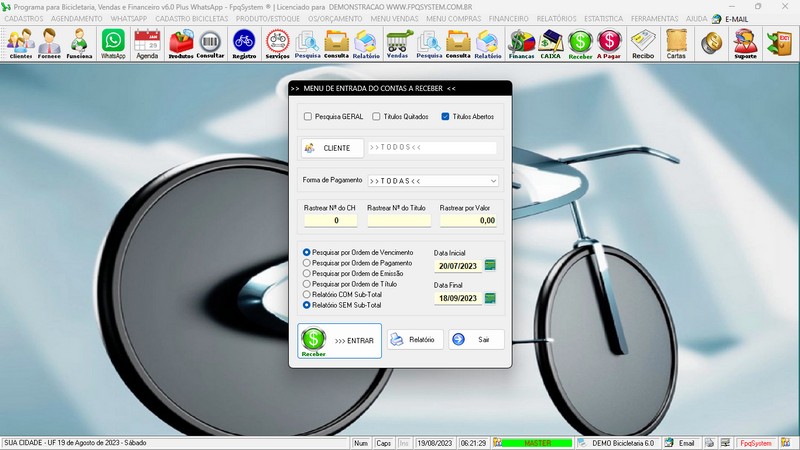The width and height of the screenshot is (800, 450).
Task: Enable the Pesquisa GERAL checkbox
Action: pyautogui.click(x=308, y=117)
